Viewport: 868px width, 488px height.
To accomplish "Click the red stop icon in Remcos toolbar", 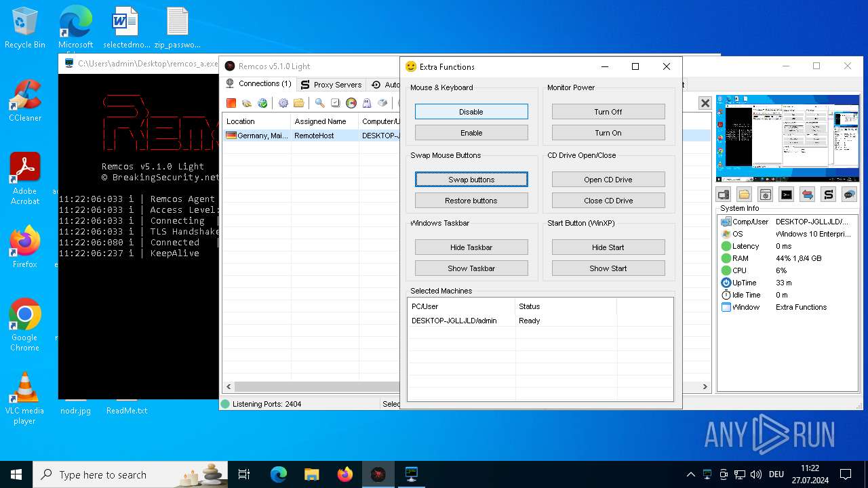I will 231,103.
